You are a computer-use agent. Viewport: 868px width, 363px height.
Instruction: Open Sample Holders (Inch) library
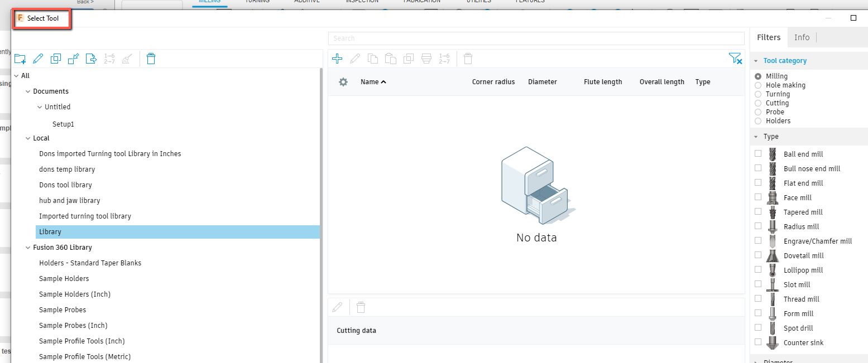[75, 294]
